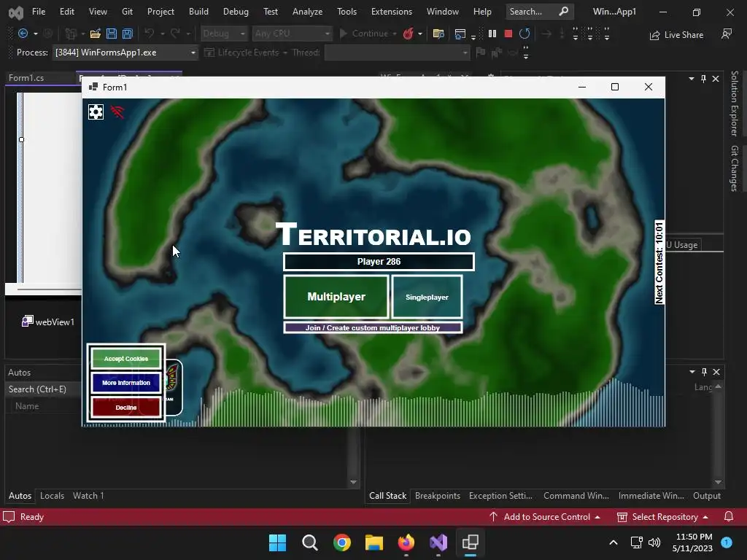Click the Autos Search (Ctrl+E) box
The image size is (747, 560).
click(x=44, y=389)
